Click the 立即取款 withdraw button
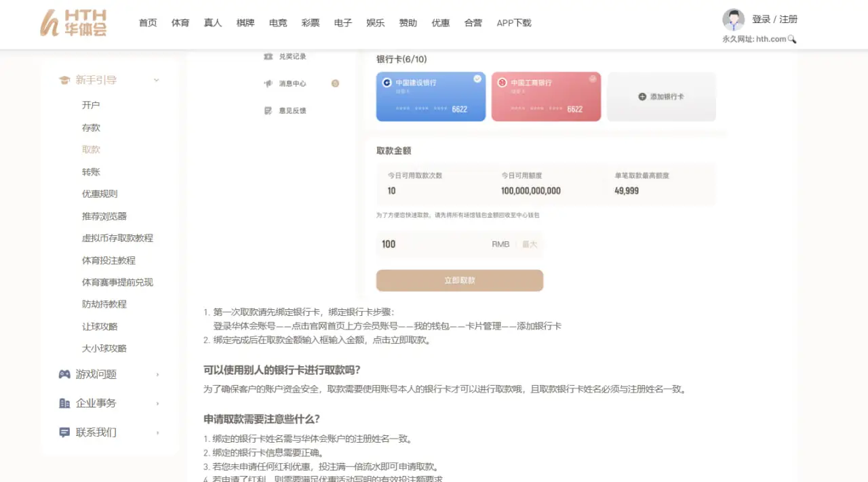The height and width of the screenshot is (482, 868). (459, 280)
